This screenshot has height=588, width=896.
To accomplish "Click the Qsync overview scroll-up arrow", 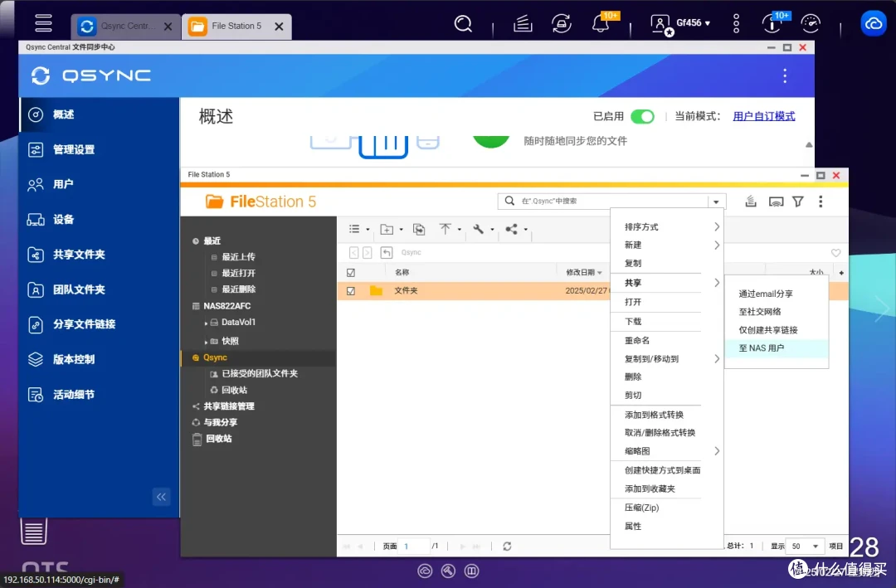I will coord(809,145).
